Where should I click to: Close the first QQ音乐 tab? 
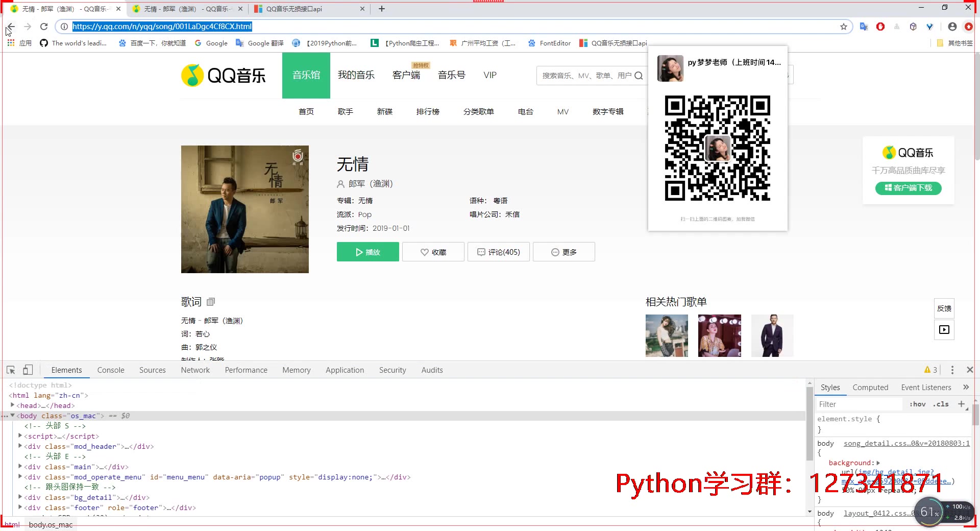tap(118, 9)
